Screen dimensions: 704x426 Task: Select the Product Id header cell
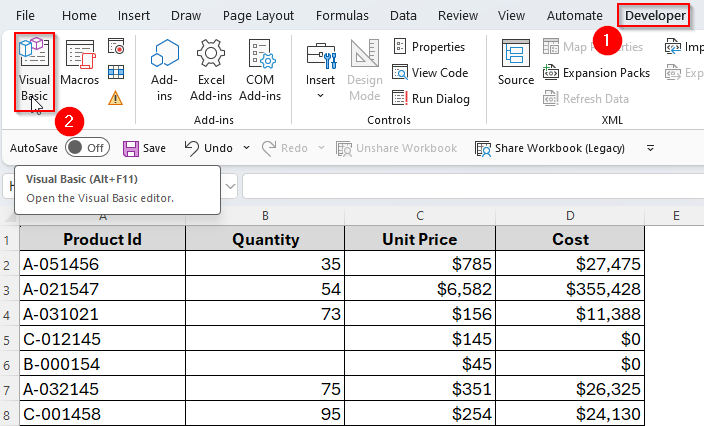(x=102, y=239)
